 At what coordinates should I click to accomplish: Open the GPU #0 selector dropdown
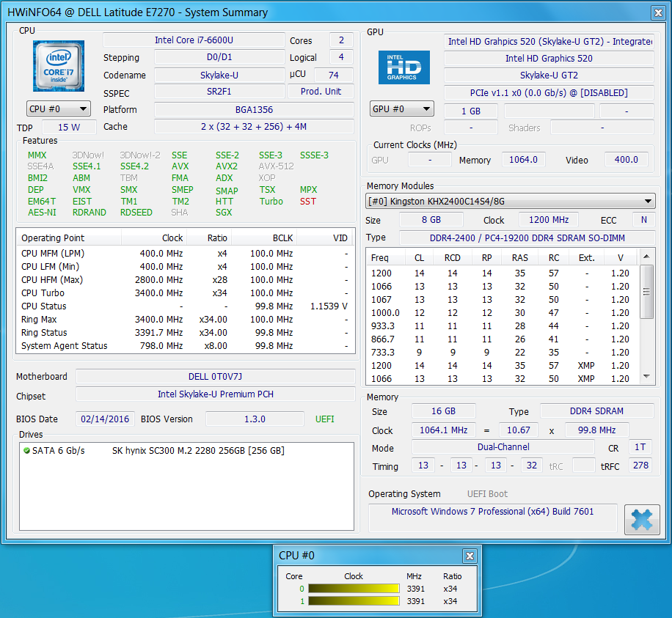[401, 108]
